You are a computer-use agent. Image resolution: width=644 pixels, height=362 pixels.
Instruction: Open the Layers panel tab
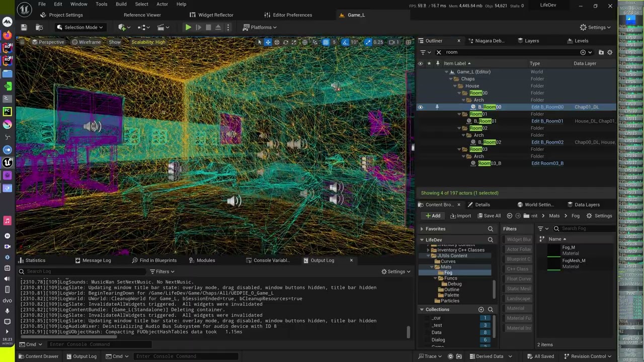(528, 41)
